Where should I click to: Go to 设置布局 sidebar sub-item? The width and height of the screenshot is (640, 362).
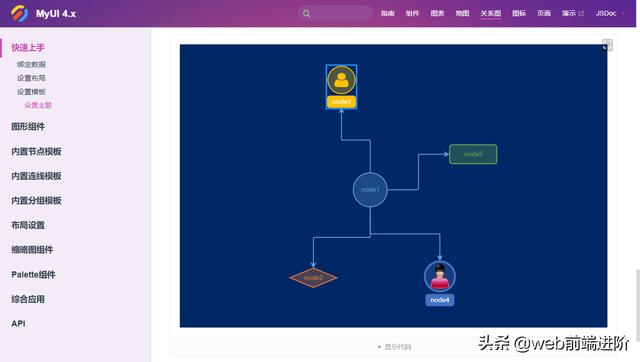[31, 78]
